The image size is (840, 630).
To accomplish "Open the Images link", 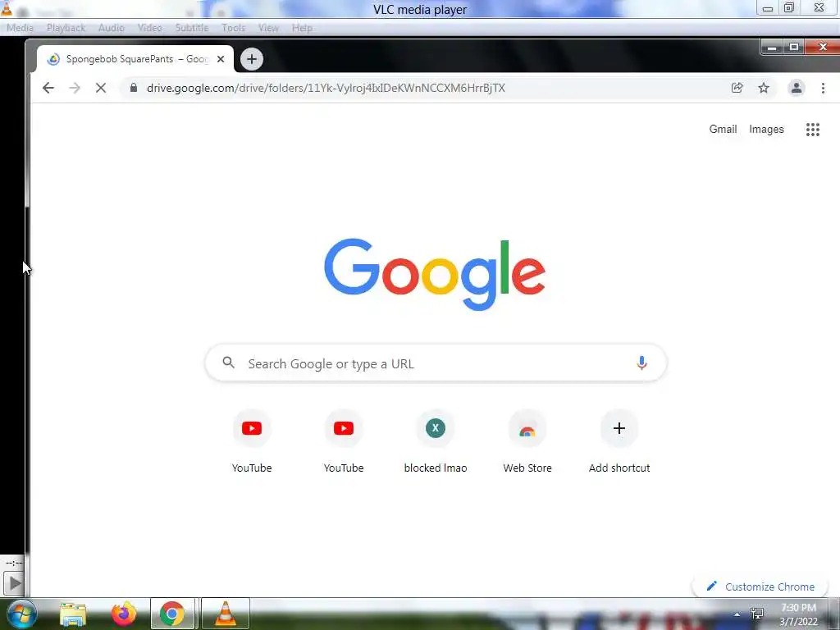I will click(766, 129).
